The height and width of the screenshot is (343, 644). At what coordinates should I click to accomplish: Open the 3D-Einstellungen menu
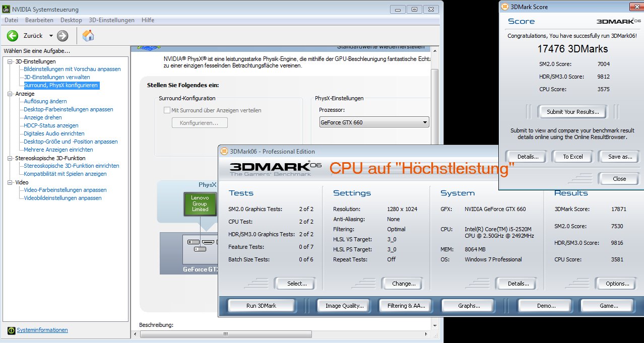tap(112, 20)
